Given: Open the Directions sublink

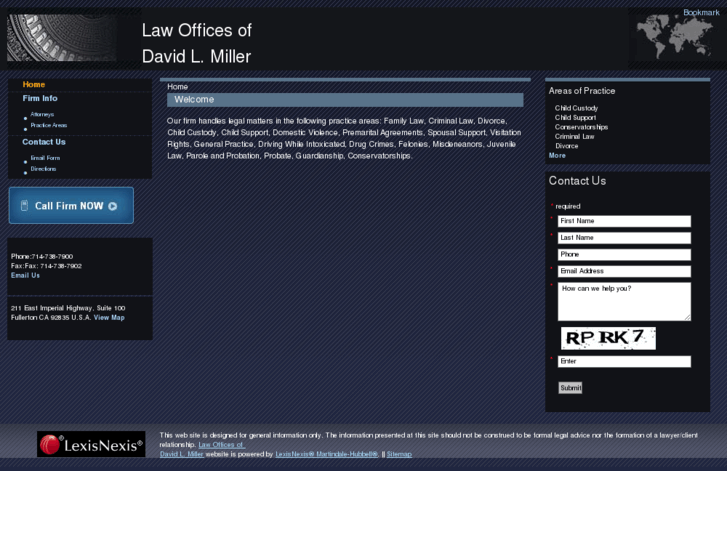Looking at the screenshot, I should click(43, 169).
